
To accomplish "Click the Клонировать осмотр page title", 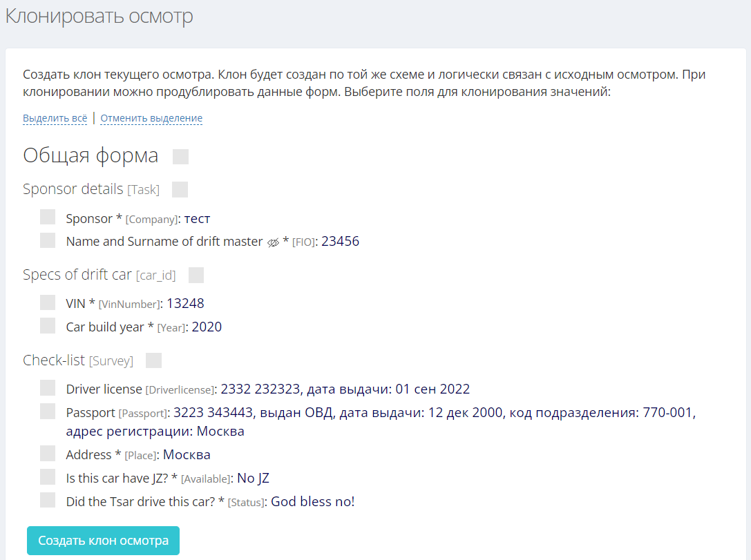I will pyautogui.click(x=99, y=17).
